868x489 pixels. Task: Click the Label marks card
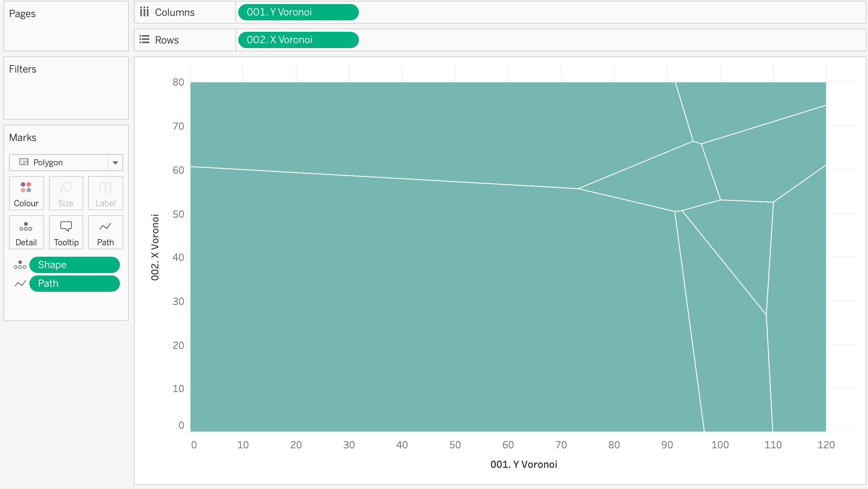pyautogui.click(x=105, y=193)
